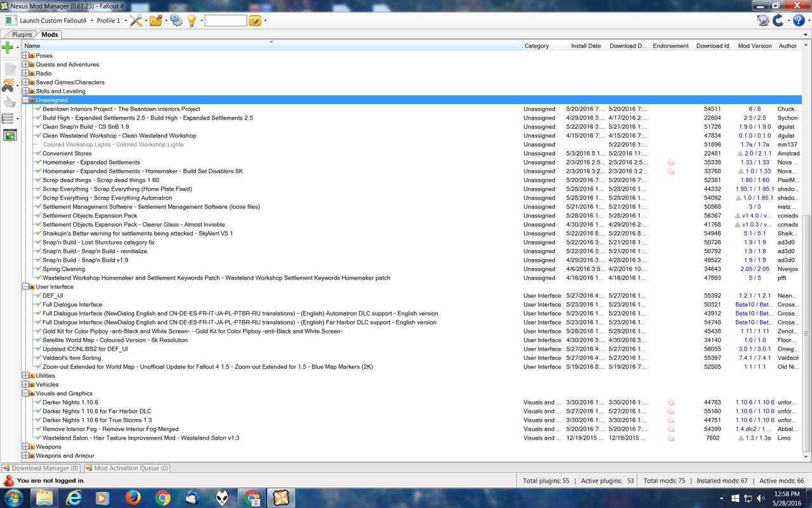Open the Download Manager (0) tab
The height and width of the screenshot is (508, 812).
[41, 468]
